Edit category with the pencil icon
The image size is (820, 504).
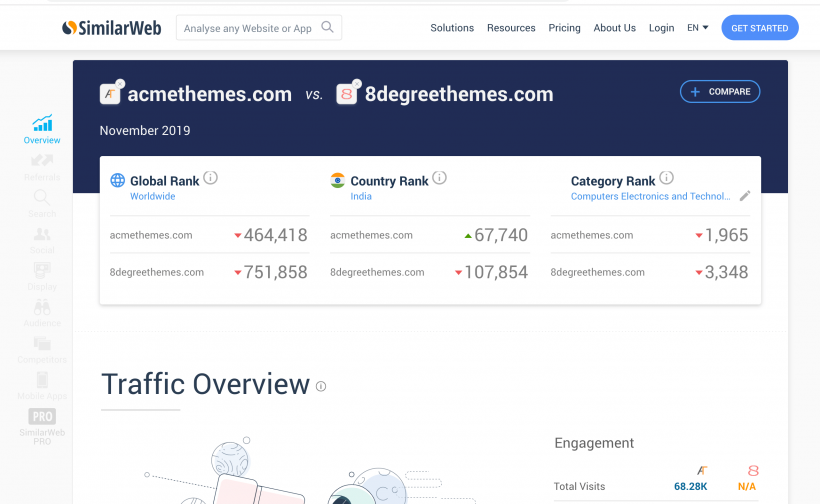click(745, 196)
